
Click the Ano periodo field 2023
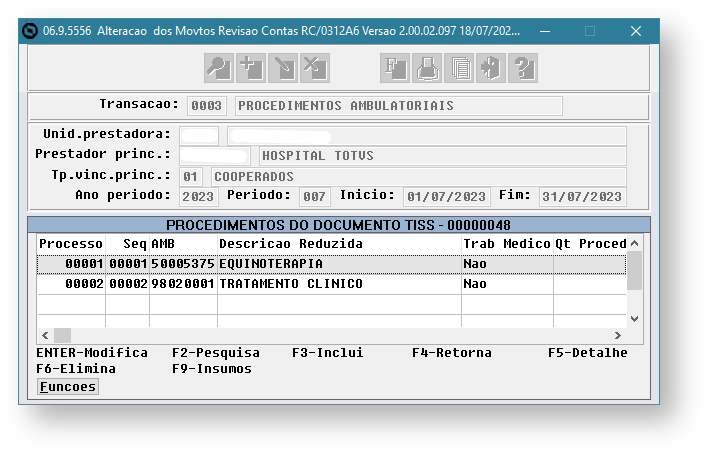199,197
